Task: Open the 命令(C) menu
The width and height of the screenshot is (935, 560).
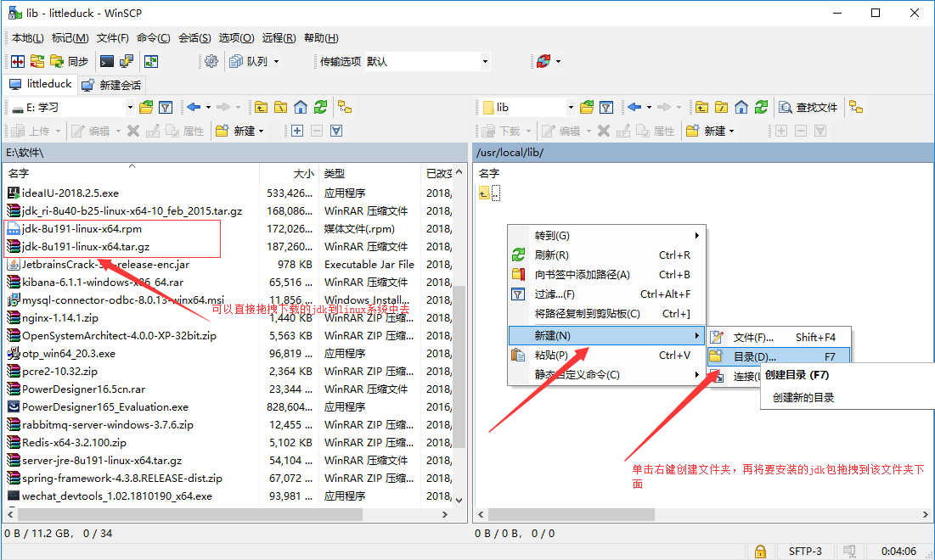Action: click(x=153, y=38)
